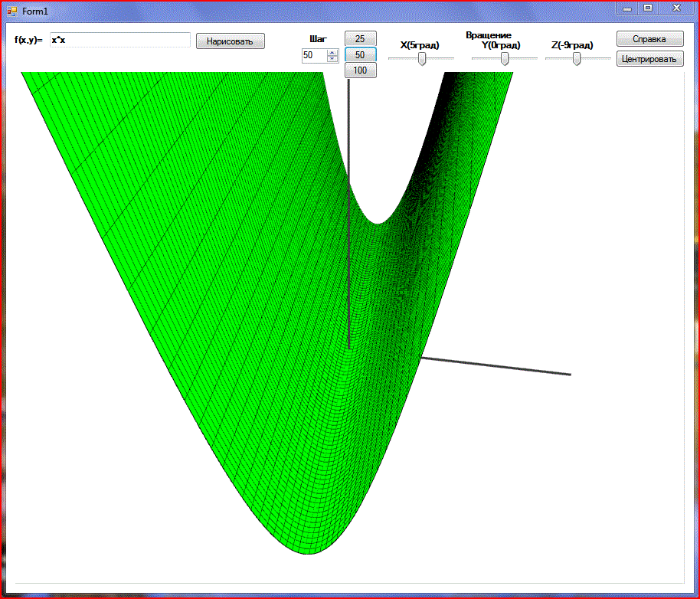
Task: Maximize the Form1 window
Action: 648,8
